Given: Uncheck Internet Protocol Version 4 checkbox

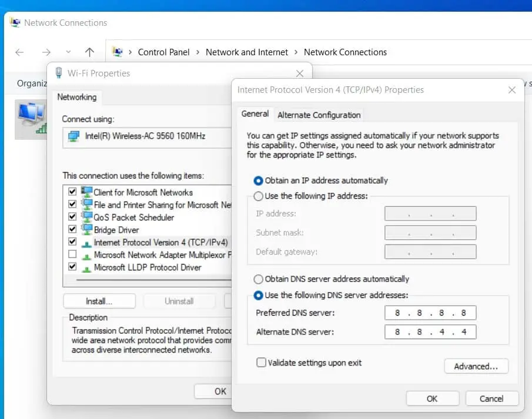Looking at the screenshot, I should coord(72,242).
